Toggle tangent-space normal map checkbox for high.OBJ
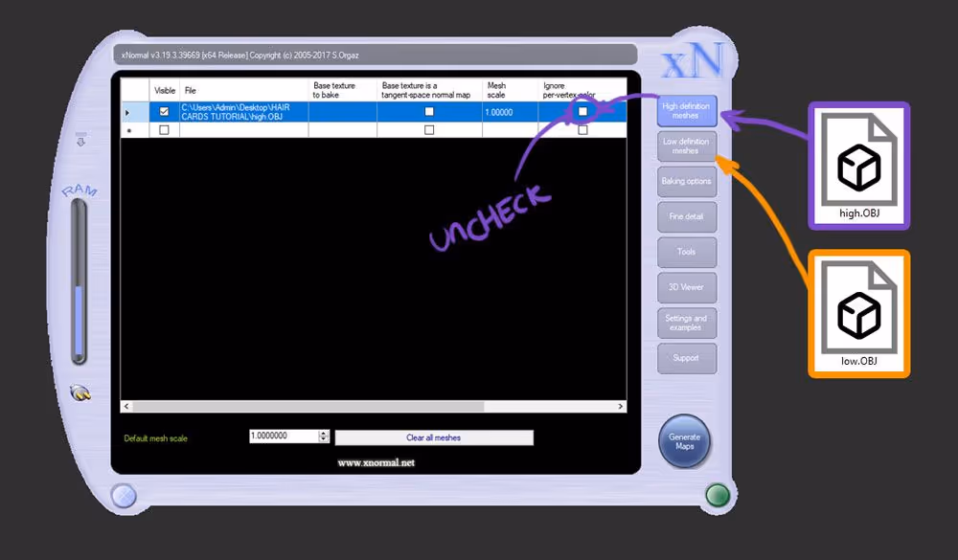The image size is (958, 560). [429, 112]
